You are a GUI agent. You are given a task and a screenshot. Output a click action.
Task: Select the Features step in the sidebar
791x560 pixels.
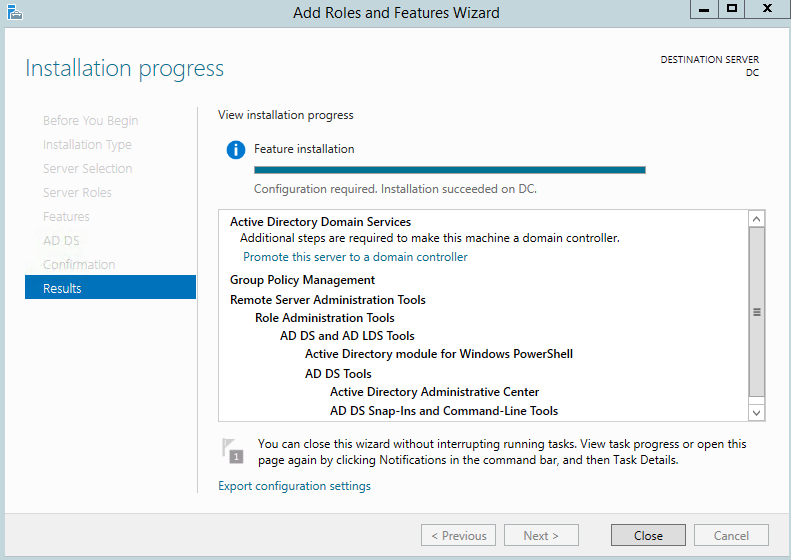(x=66, y=216)
